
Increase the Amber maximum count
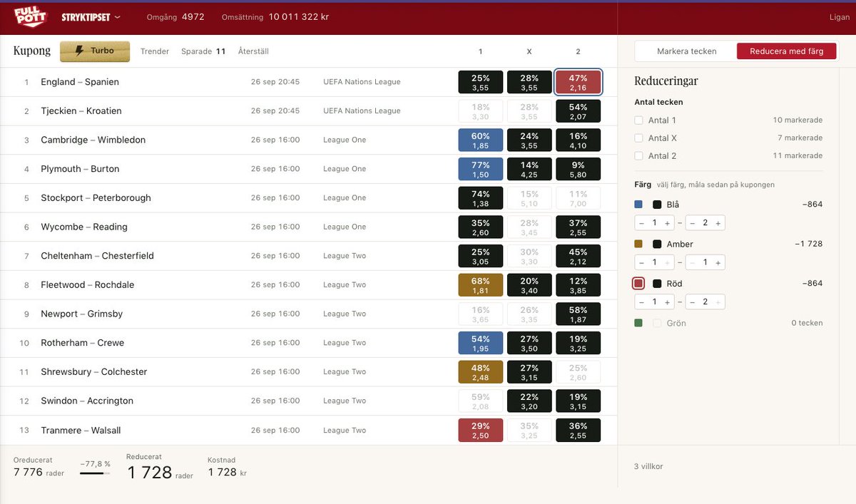pos(718,262)
